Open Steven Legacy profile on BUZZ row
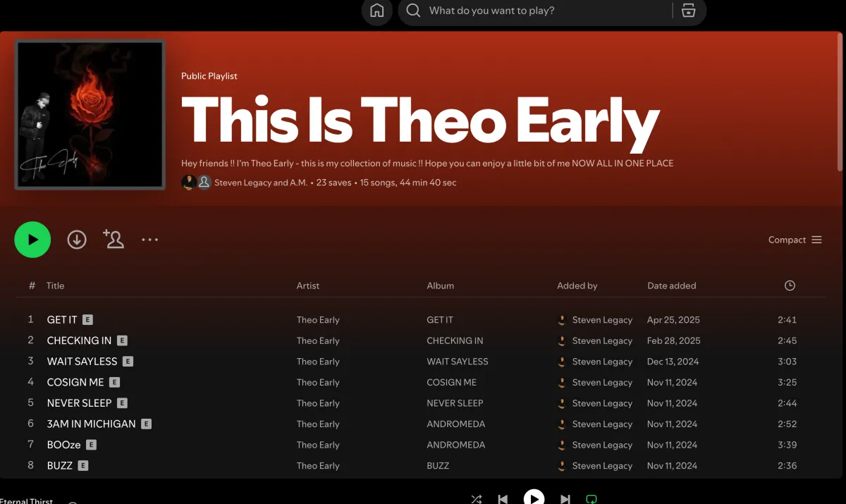Screen dimensions: 846x504 click(x=602, y=465)
